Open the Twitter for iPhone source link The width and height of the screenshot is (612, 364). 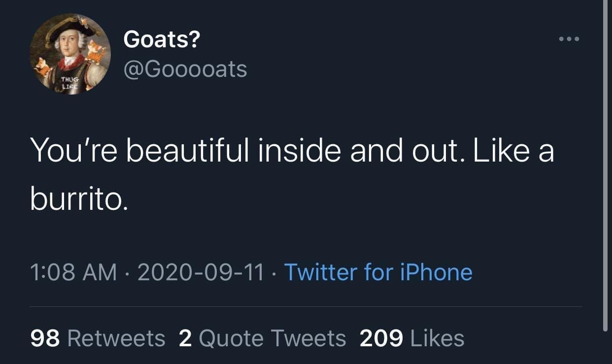[378, 272]
